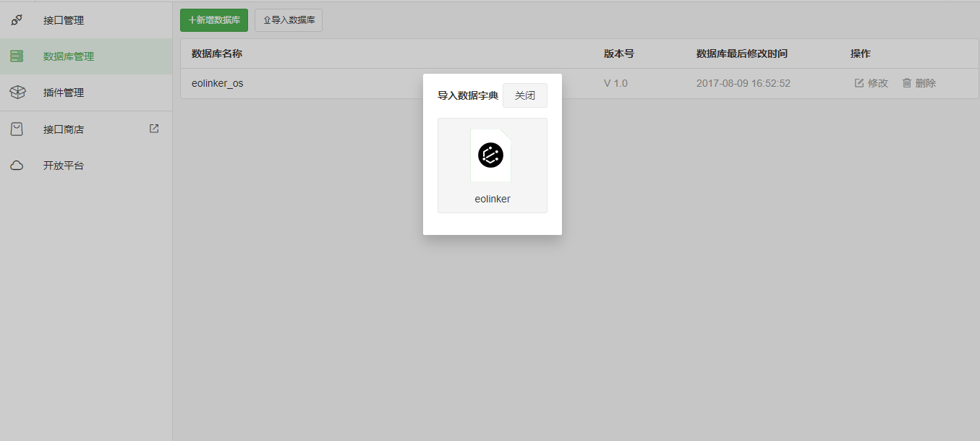This screenshot has height=441, width=980.
Task: Choose the eolinker import card
Action: click(x=493, y=166)
